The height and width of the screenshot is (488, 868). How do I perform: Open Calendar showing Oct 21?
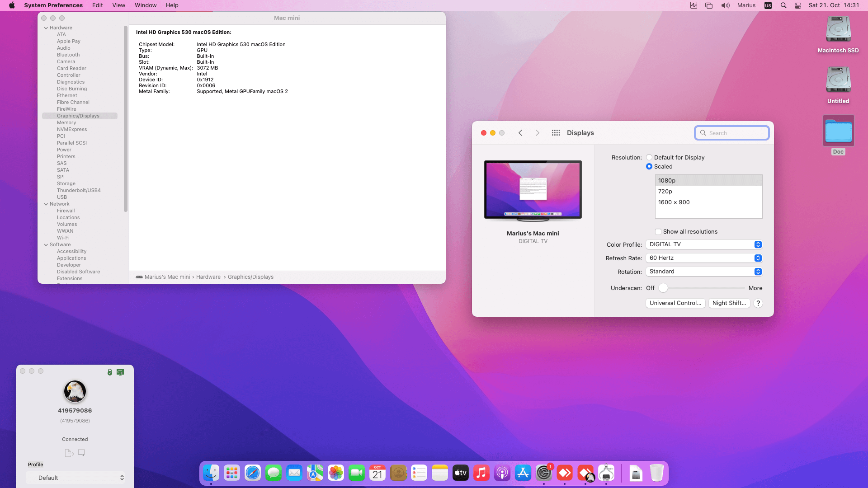pos(377,473)
